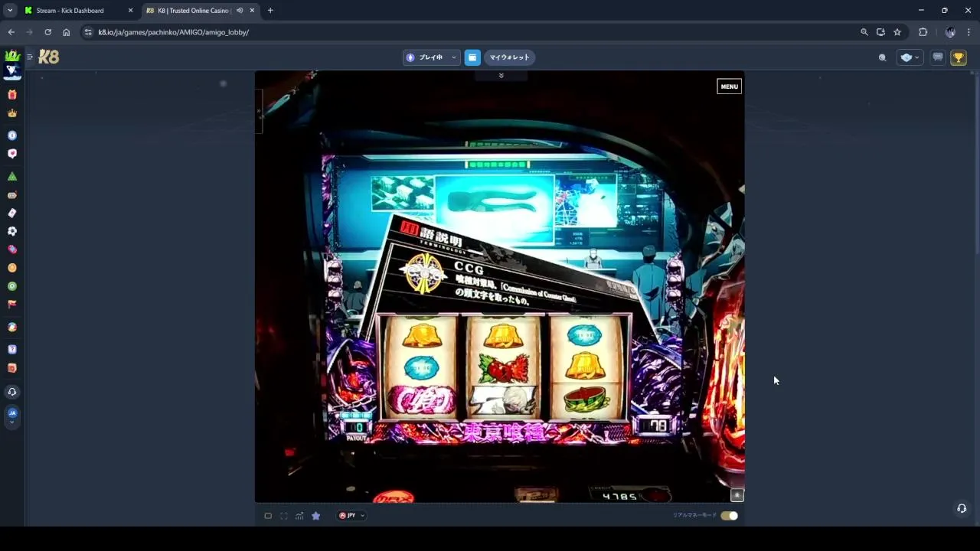Screen dimensions: 980x551
Task: Open the red flag icon in sidebar
Action: point(12,305)
